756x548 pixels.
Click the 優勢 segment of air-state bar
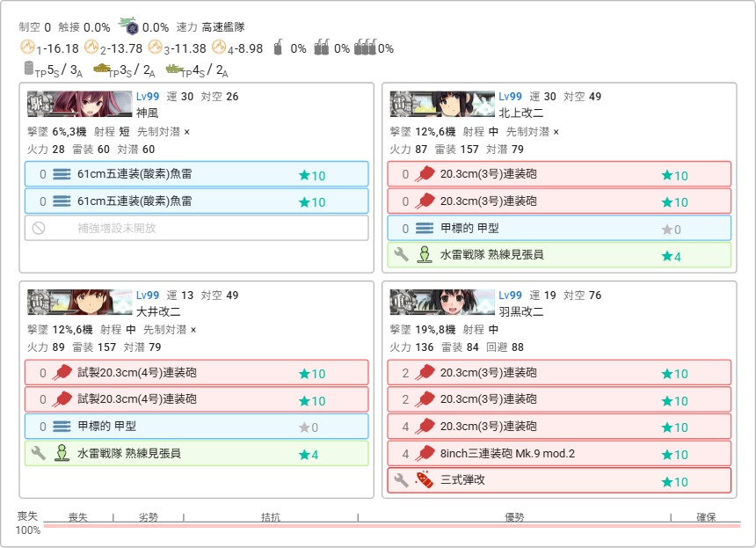[x=514, y=517]
